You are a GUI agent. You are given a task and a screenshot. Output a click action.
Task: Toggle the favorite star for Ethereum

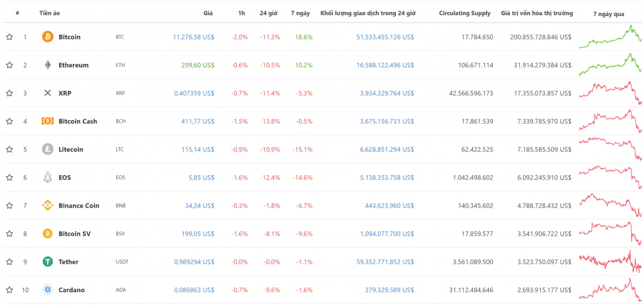[x=10, y=65]
